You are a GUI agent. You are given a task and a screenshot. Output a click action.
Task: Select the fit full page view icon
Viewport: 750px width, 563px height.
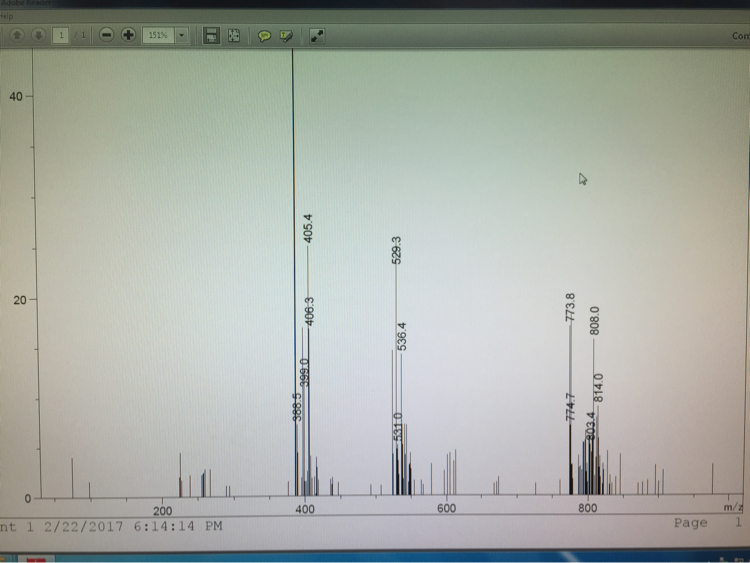(234, 35)
